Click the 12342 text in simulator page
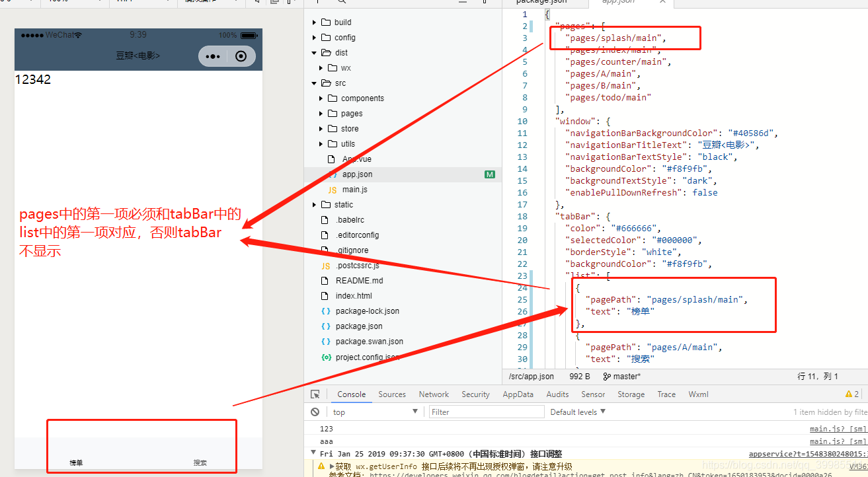 tap(33, 80)
